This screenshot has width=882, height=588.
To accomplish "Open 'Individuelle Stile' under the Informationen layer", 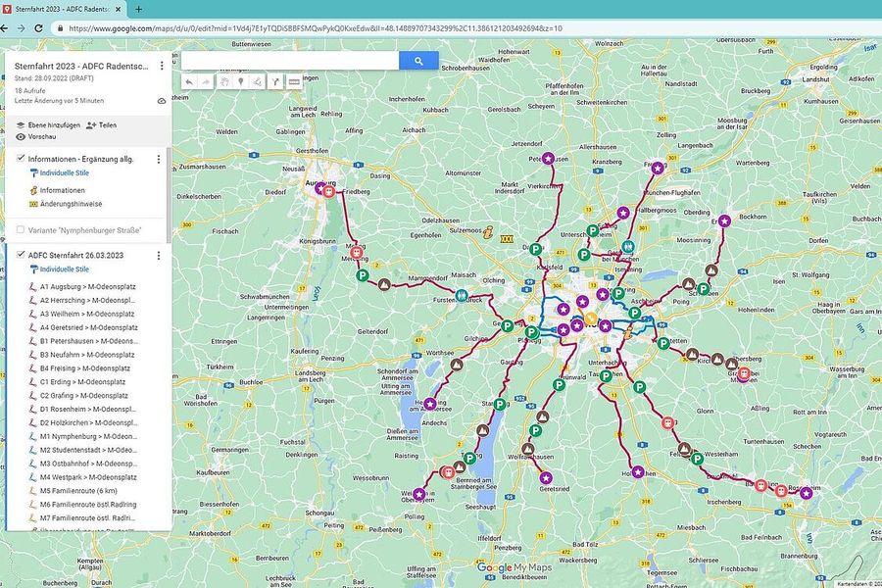I will click(60, 173).
